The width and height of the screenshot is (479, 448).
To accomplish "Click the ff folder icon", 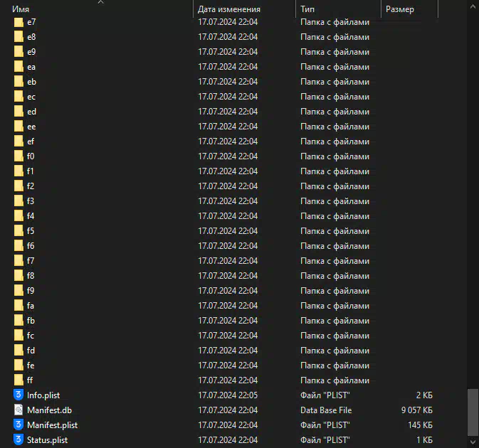I will point(19,380).
